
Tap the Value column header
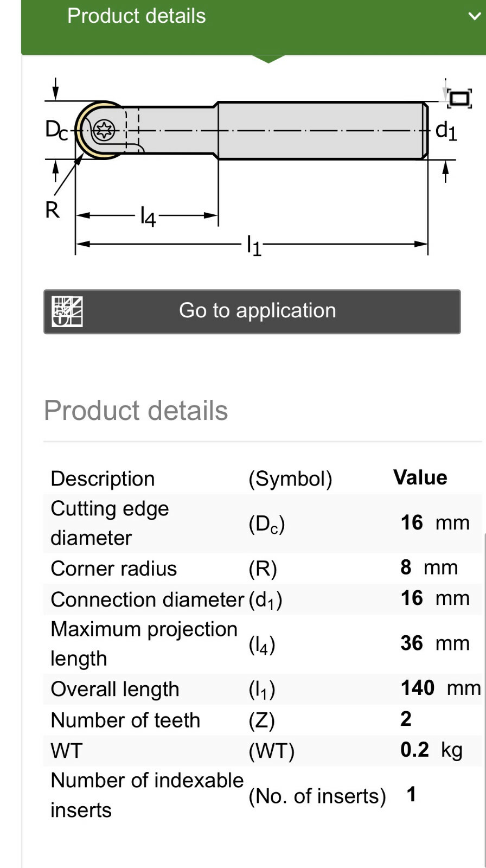tap(420, 478)
